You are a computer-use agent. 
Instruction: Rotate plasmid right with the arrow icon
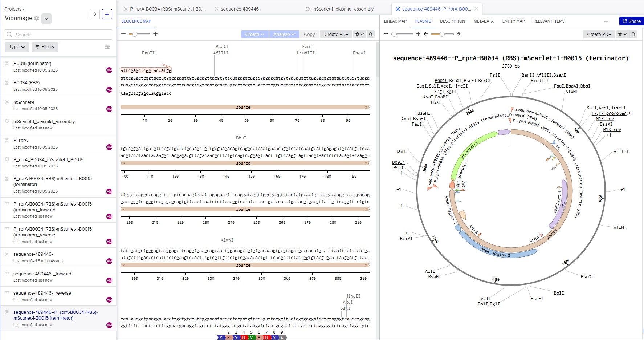pos(458,34)
